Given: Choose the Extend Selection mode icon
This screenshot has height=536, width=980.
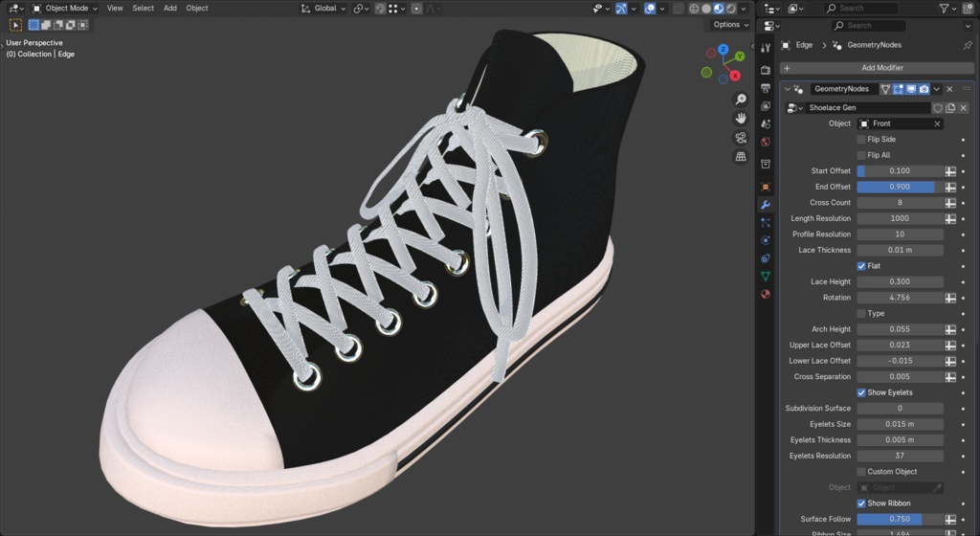Looking at the screenshot, I should 46,25.
